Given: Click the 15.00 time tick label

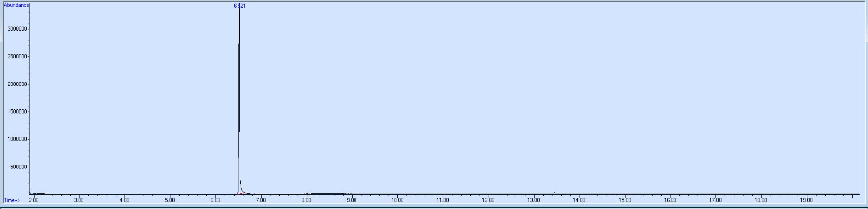Looking at the screenshot, I should coord(625,200).
